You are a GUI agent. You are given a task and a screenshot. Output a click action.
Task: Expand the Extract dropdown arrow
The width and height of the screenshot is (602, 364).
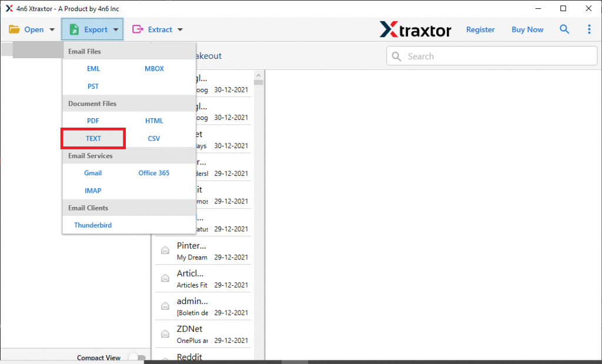coord(179,29)
